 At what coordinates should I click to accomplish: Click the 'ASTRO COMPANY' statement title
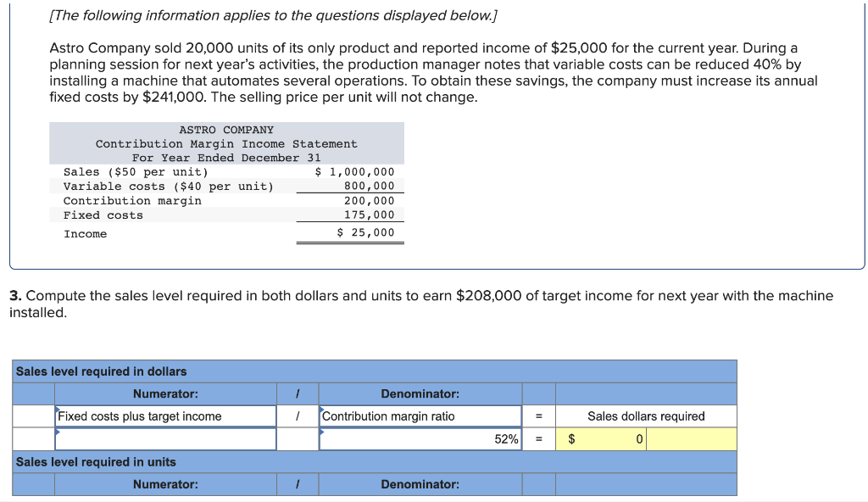pyautogui.click(x=226, y=130)
